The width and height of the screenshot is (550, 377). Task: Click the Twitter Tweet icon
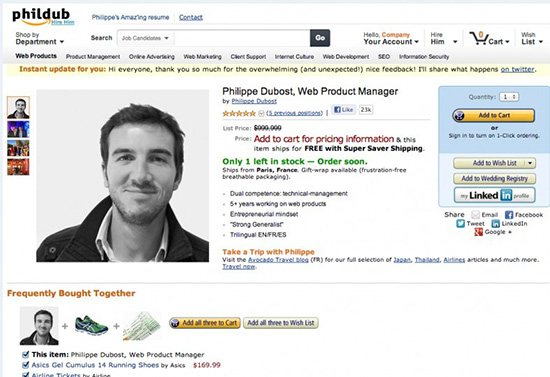pos(461,223)
